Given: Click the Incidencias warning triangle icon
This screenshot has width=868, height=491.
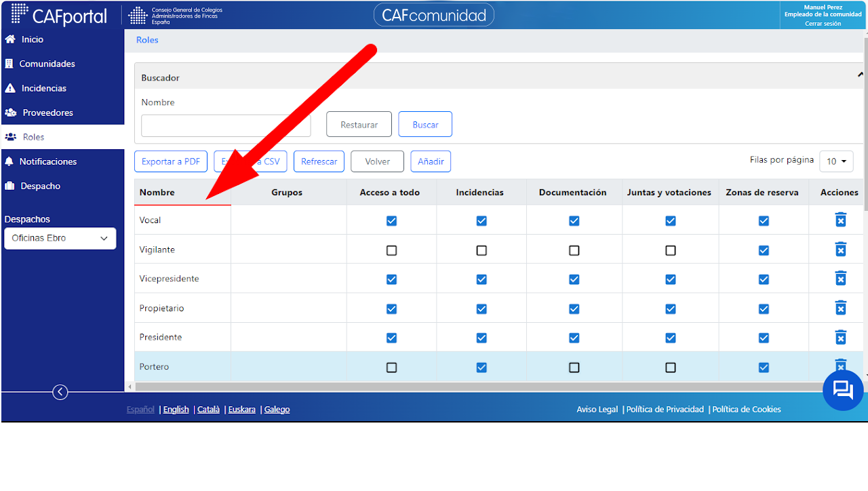Looking at the screenshot, I should point(10,88).
